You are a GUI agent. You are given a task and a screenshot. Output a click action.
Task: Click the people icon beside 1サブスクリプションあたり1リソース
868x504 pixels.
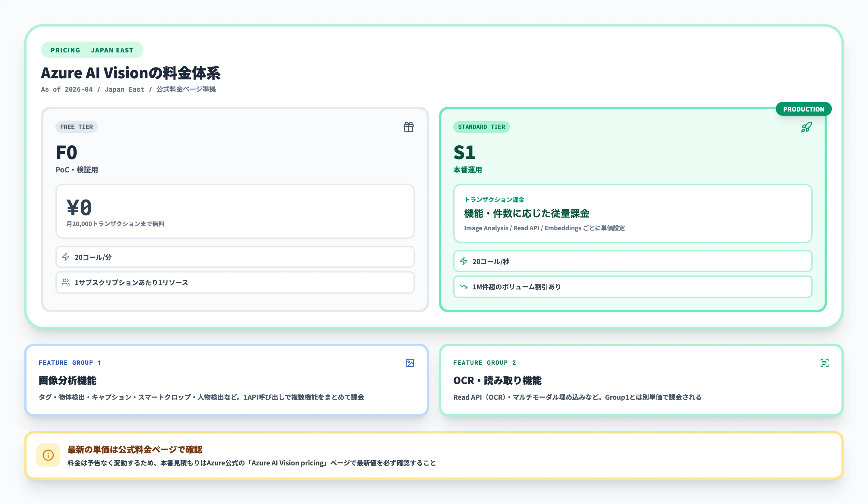65,282
